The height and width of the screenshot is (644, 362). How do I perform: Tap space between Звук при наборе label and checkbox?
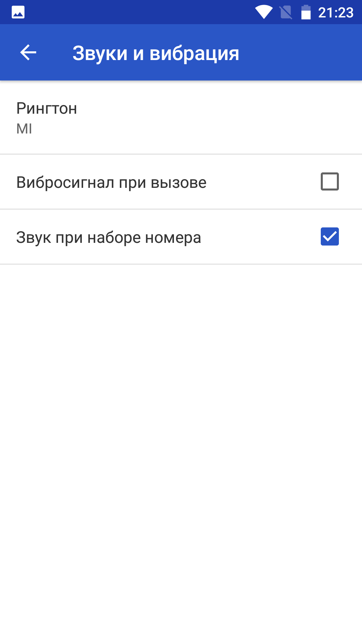coord(260,237)
